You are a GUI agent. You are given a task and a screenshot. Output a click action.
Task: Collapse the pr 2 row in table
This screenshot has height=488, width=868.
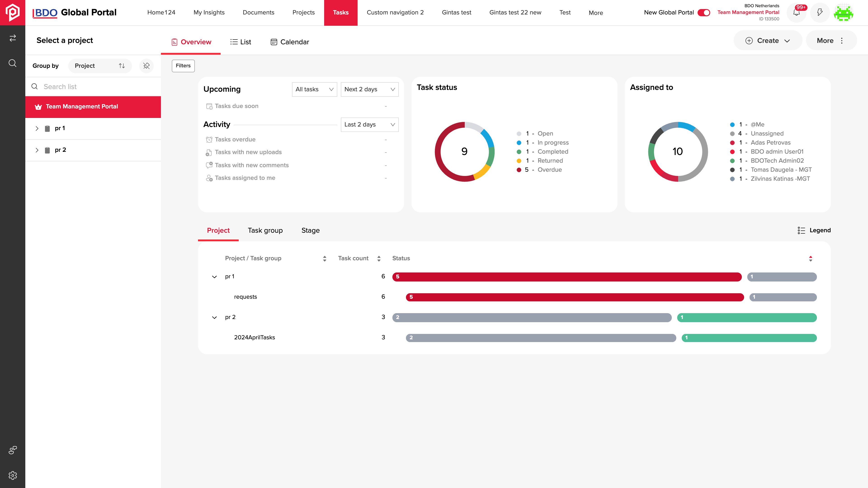click(214, 317)
